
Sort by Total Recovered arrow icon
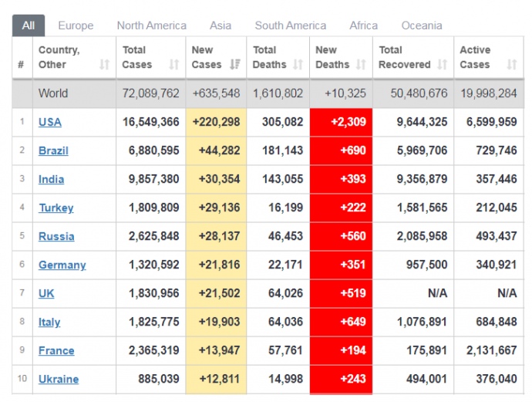442,65
